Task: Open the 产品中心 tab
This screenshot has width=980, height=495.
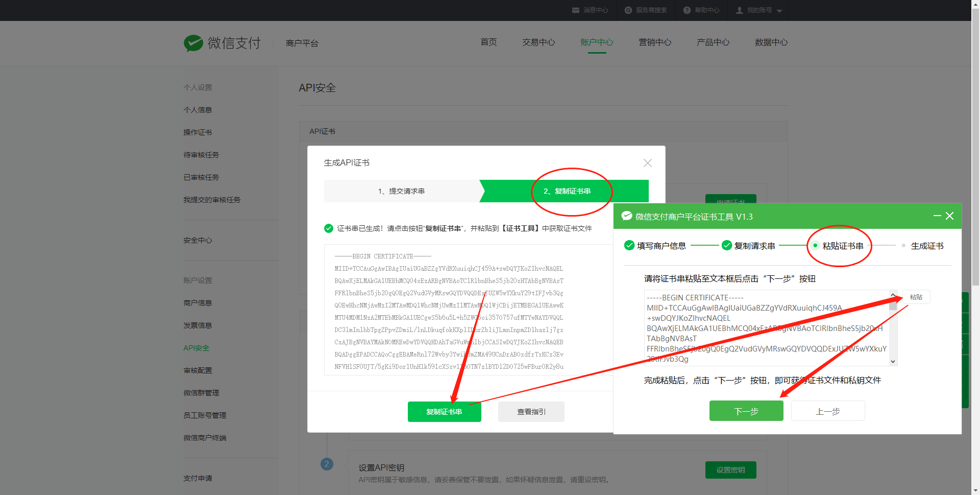Action: click(x=713, y=42)
